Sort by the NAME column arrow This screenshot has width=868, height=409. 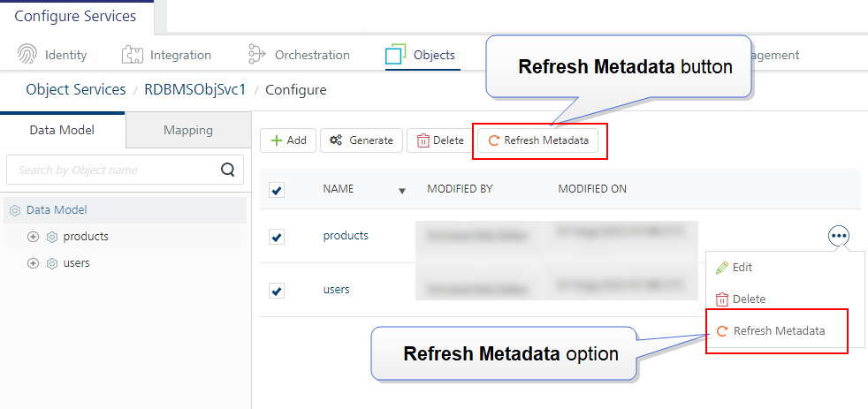tap(402, 191)
